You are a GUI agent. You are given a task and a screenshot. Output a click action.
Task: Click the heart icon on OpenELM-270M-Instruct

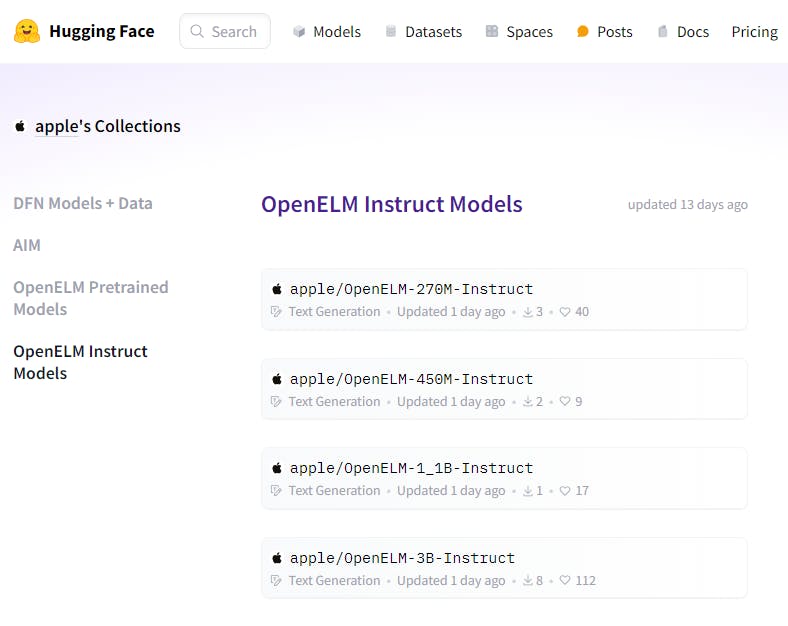[564, 312]
